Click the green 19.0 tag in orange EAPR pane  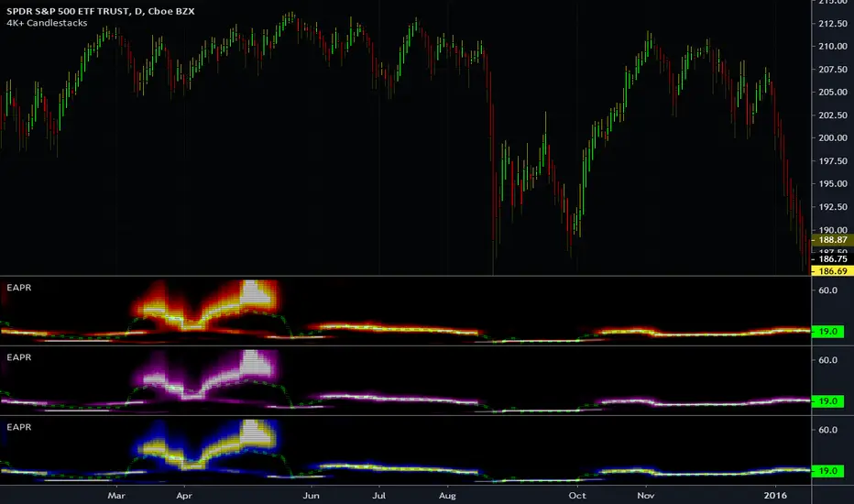pos(827,332)
